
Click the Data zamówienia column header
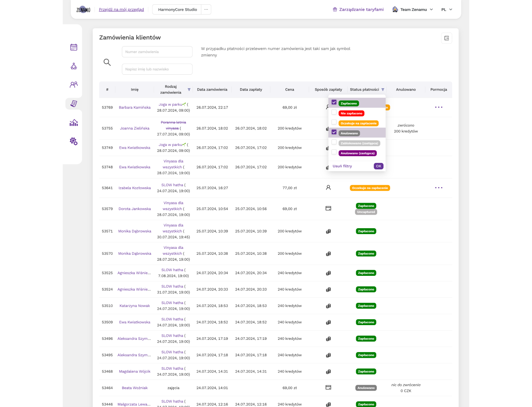click(x=212, y=90)
